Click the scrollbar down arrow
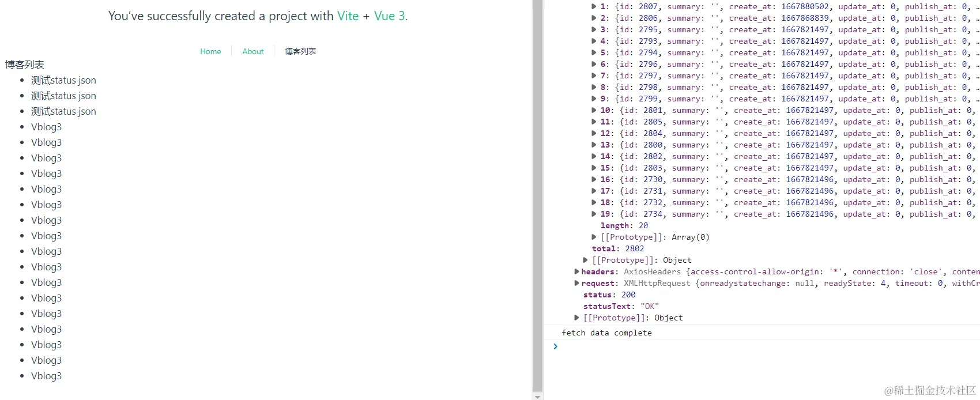 click(x=537, y=396)
